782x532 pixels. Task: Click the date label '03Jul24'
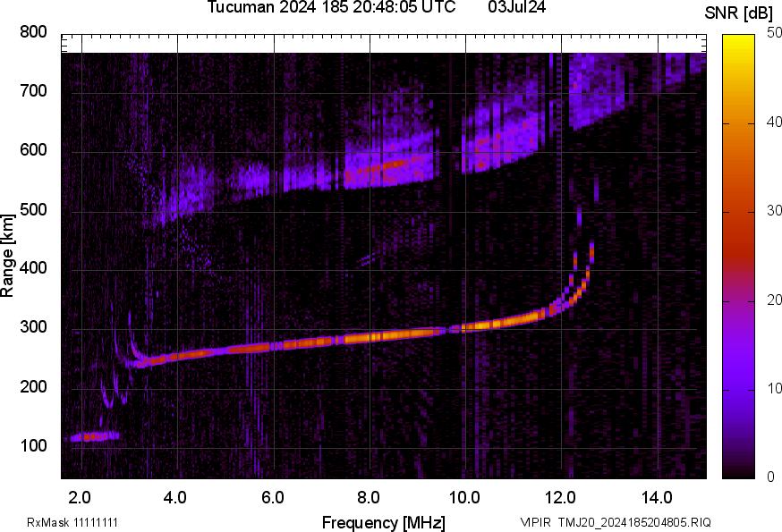click(517, 7)
